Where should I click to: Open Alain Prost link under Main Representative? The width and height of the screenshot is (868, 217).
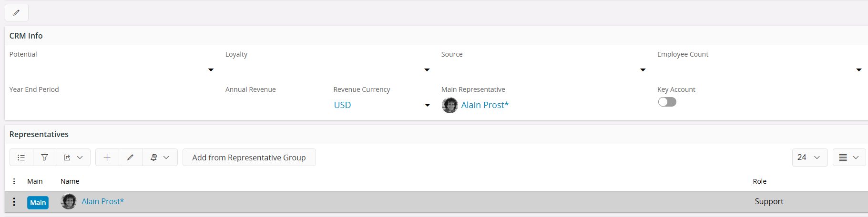tap(485, 105)
